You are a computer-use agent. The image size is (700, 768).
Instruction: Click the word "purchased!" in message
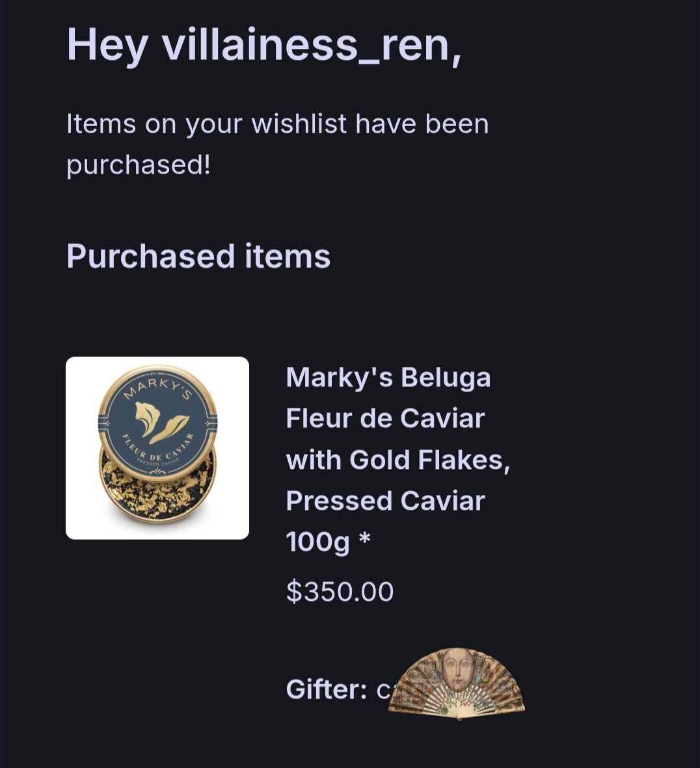tap(139, 165)
